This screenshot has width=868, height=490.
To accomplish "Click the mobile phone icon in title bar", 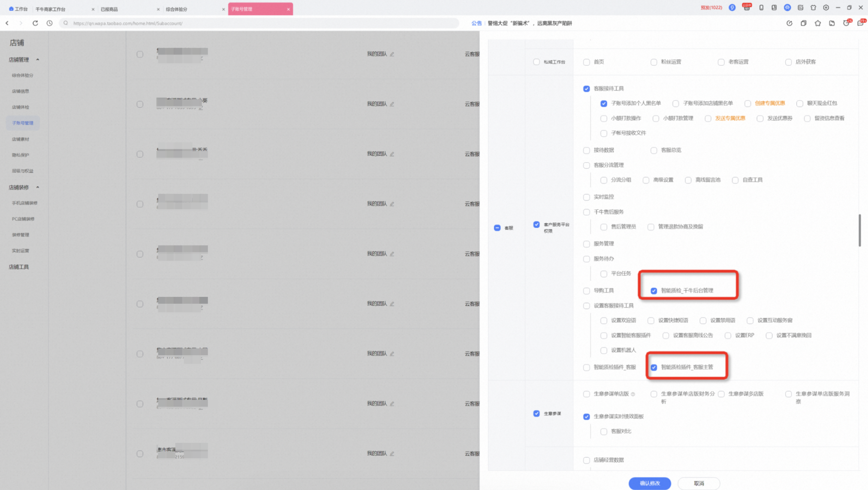I will click(x=761, y=8).
